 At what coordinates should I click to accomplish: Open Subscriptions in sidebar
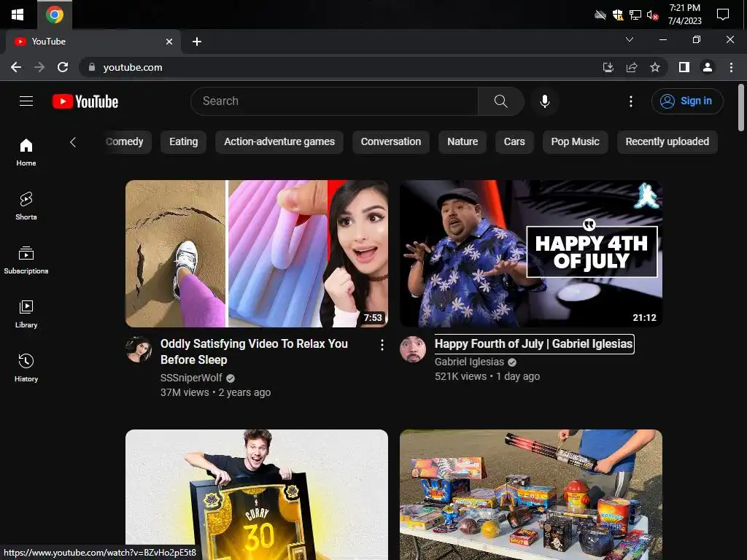point(26,260)
